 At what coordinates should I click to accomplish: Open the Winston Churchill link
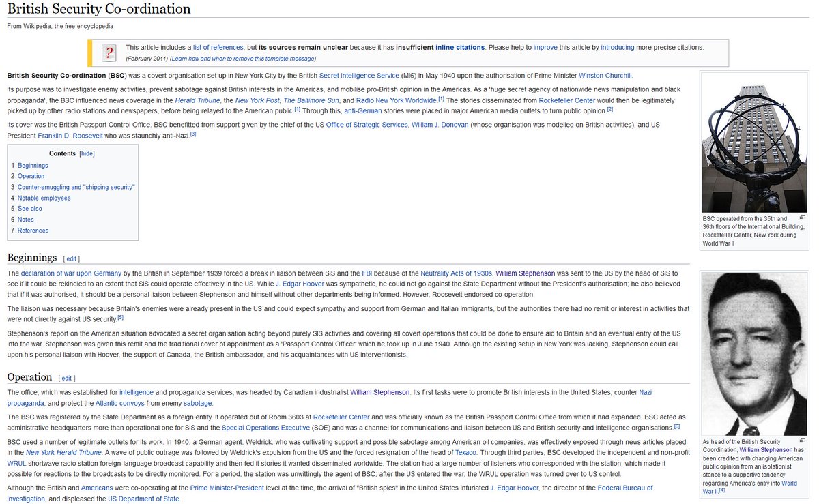click(605, 76)
